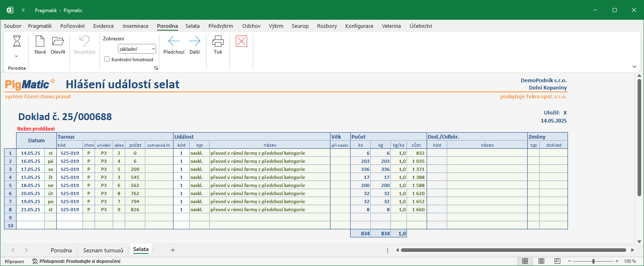
Task: Open the Účetnictví ribbon tab
Action: point(421,26)
